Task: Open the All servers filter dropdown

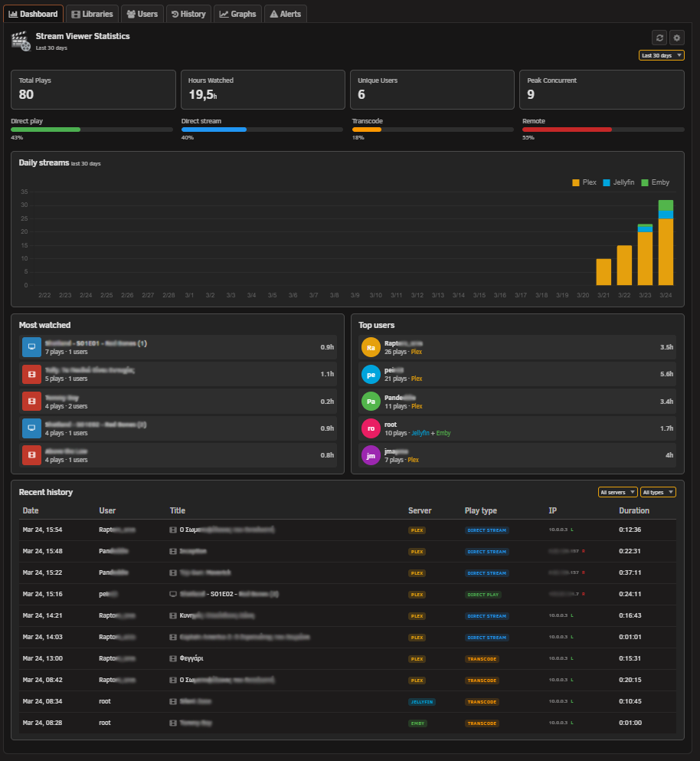Action: click(x=617, y=492)
